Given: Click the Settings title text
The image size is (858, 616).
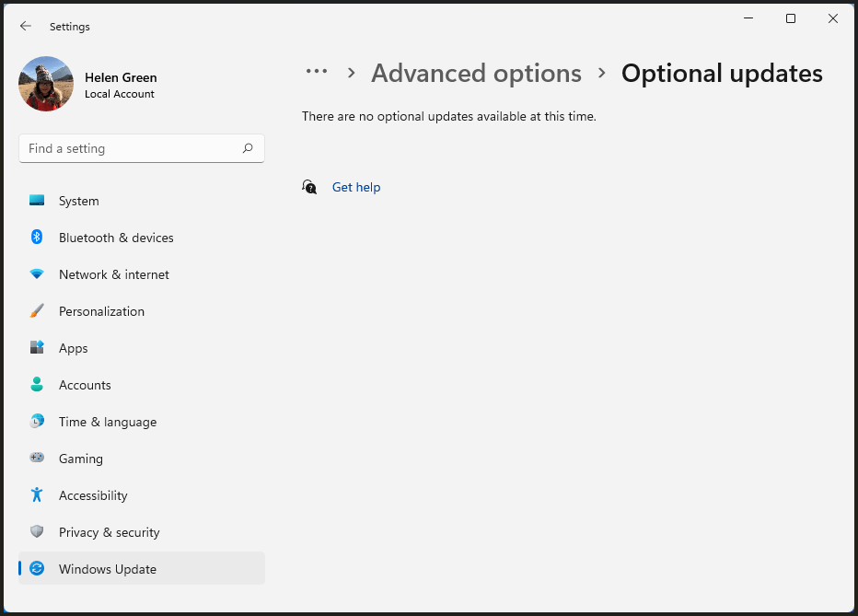Looking at the screenshot, I should 69,27.
